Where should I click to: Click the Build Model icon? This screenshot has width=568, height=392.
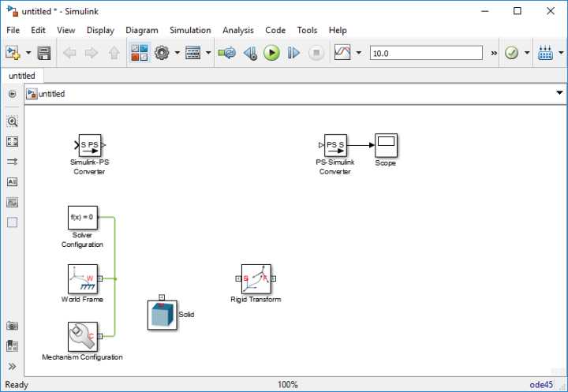coord(545,53)
